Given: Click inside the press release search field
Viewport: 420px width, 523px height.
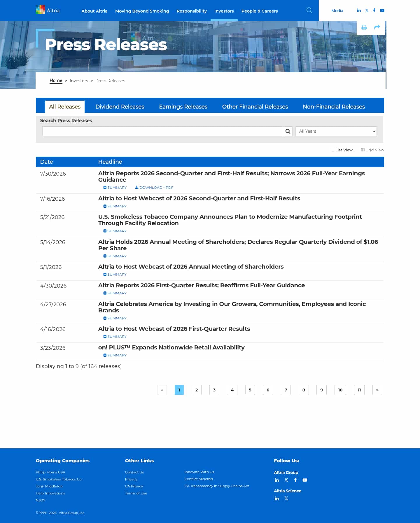Looking at the screenshot, I should (162, 131).
